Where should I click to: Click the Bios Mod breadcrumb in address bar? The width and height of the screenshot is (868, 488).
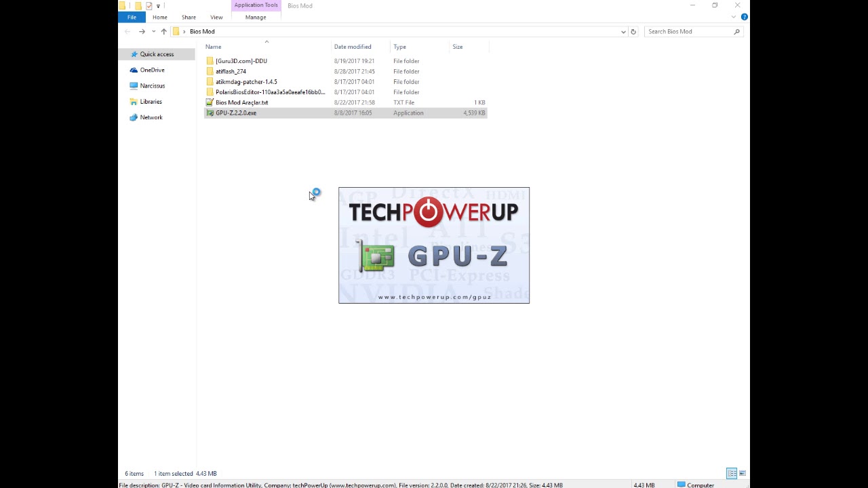pos(202,31)
